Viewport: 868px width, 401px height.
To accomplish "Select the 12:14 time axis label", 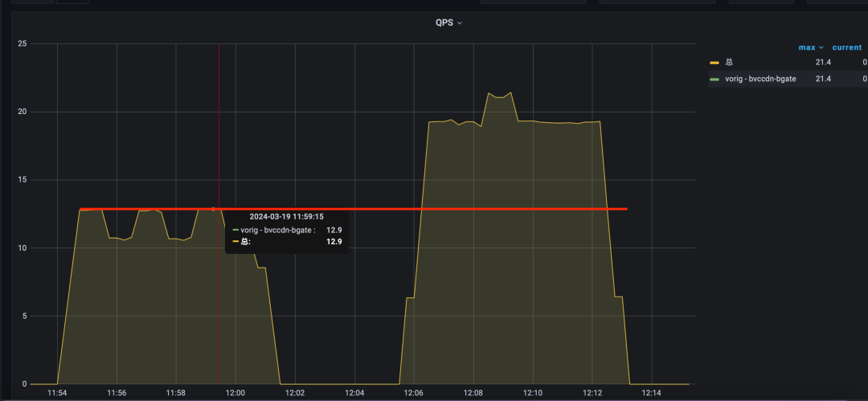I will pyautogui.click(x=651, y=393).
